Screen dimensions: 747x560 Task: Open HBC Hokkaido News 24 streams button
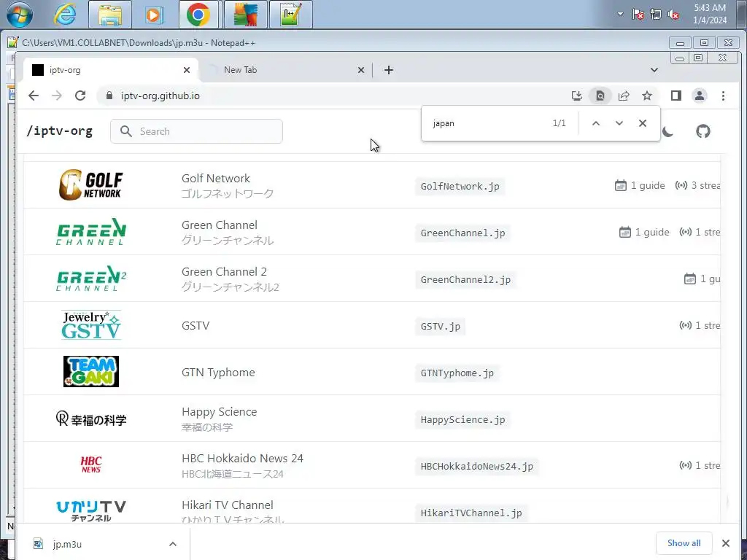pyautogui.click(x=700, y=465)
